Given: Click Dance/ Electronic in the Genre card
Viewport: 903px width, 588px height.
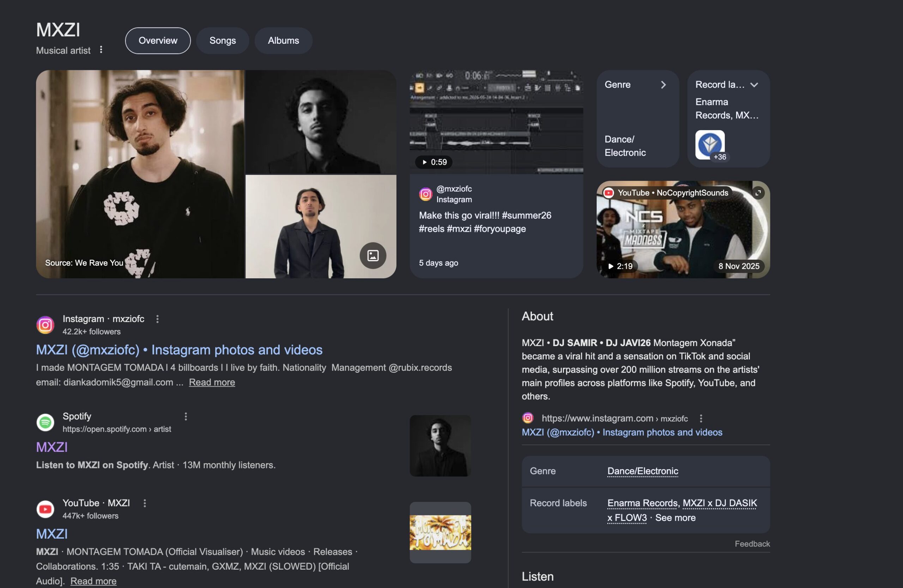Looking at the screenshot, I should pos(625,146).
